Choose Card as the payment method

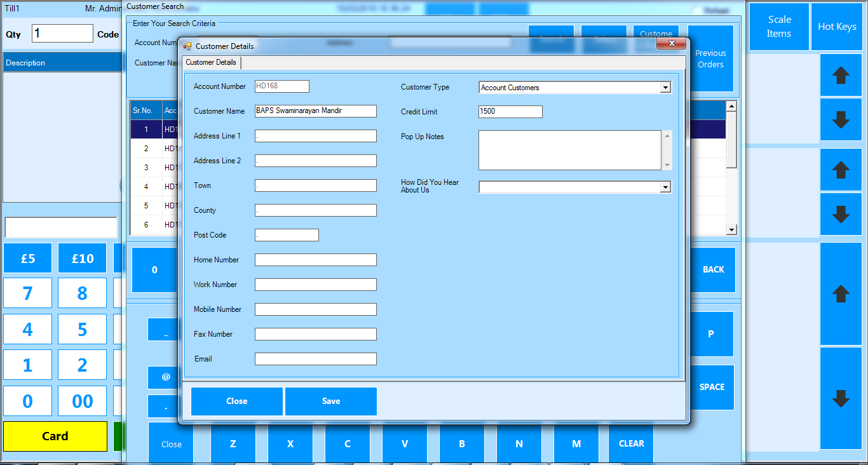click(55, 436)
